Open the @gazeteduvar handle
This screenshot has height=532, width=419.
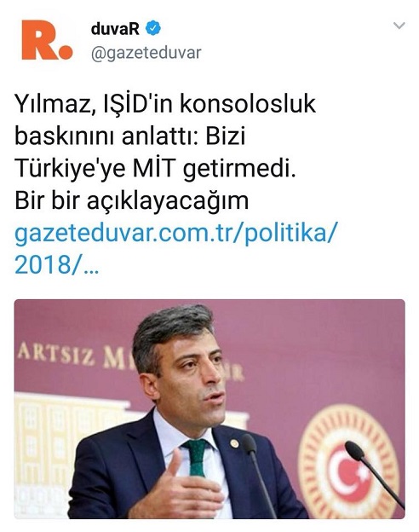click(146, 53)
